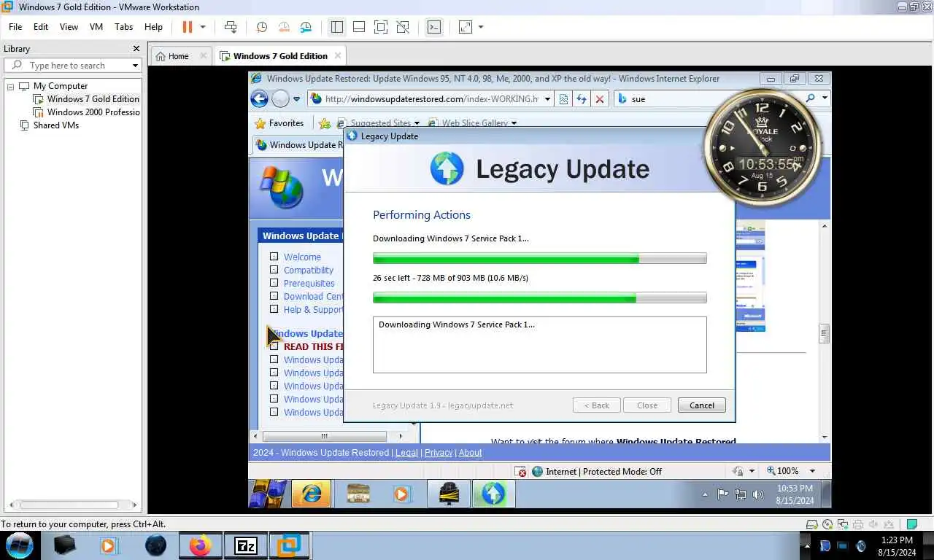Click VMware Workstation host taskbar icon
This screenshot has width=934, height=560.
290,545
